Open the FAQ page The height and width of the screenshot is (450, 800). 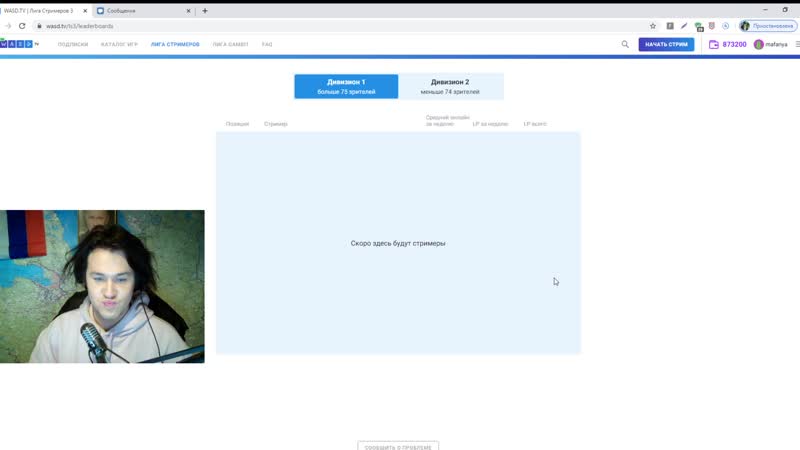(x=267, y=44)
